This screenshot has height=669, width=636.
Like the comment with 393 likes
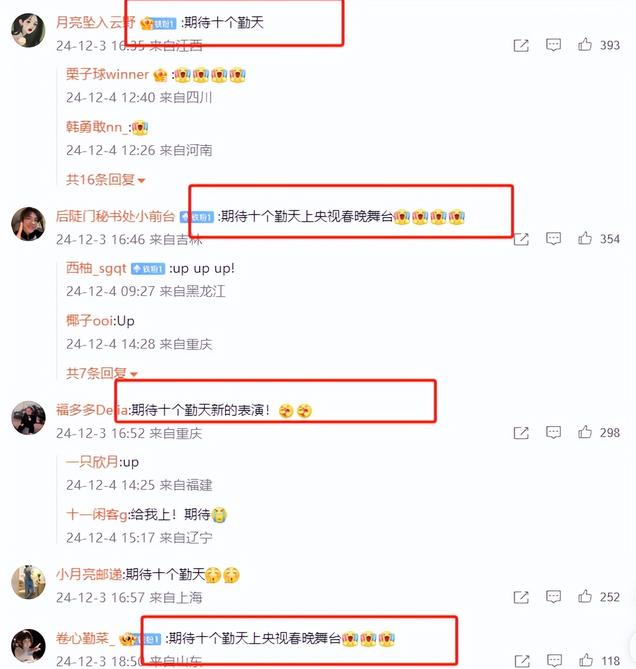pos(585,45)
